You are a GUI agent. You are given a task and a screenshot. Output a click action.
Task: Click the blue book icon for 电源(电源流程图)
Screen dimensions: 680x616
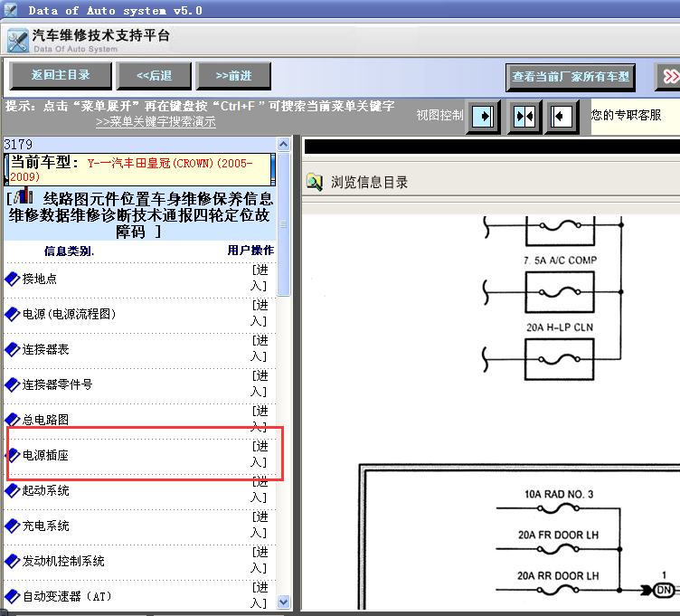point(12,314)
